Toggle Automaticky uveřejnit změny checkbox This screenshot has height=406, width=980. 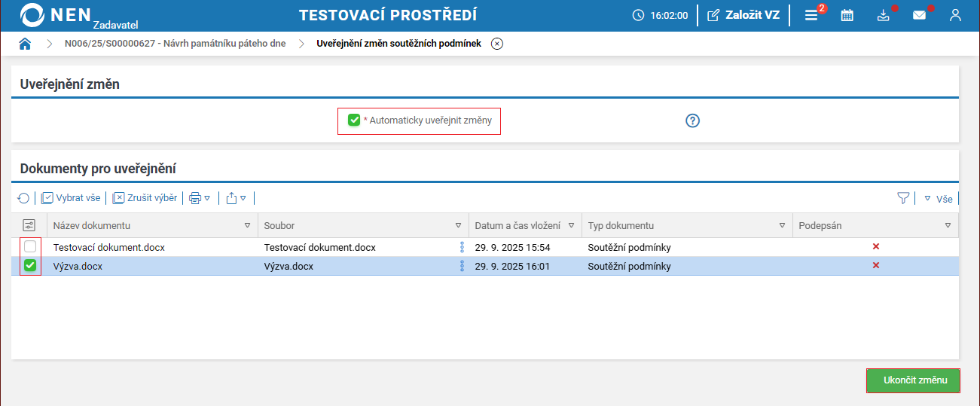[x=354, y=120]
